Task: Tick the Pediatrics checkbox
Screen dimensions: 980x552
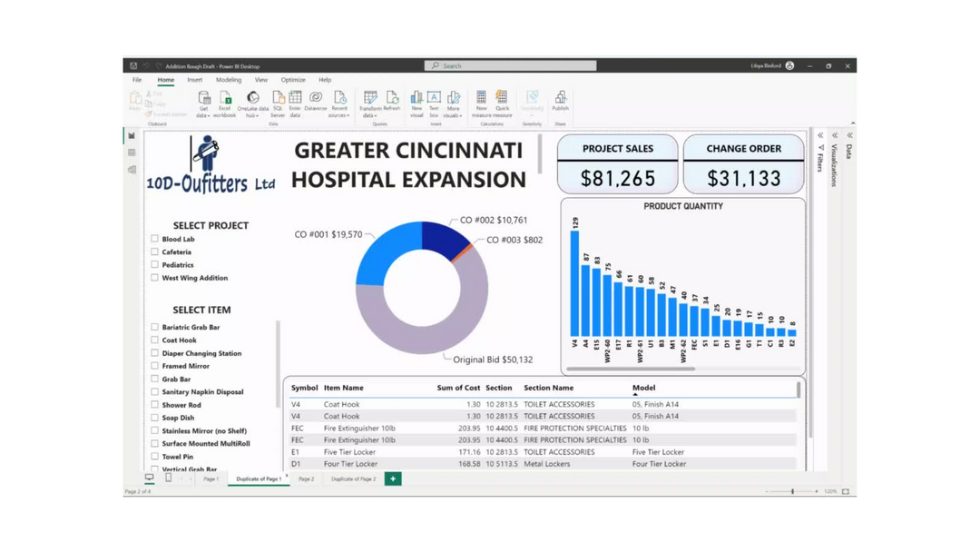Action: pyautogui.click(x=155, y=265)
